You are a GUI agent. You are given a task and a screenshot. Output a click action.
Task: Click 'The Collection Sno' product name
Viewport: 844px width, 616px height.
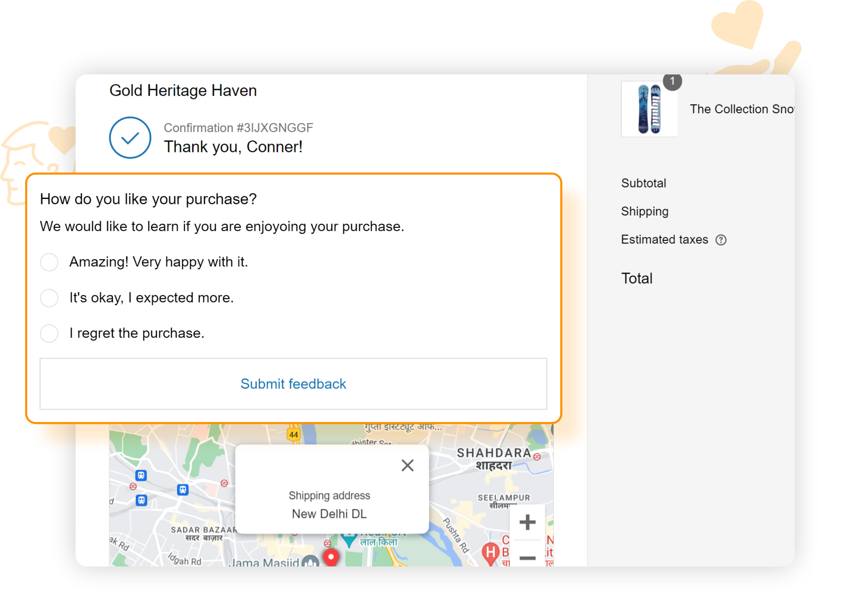(x=742, y=109)
